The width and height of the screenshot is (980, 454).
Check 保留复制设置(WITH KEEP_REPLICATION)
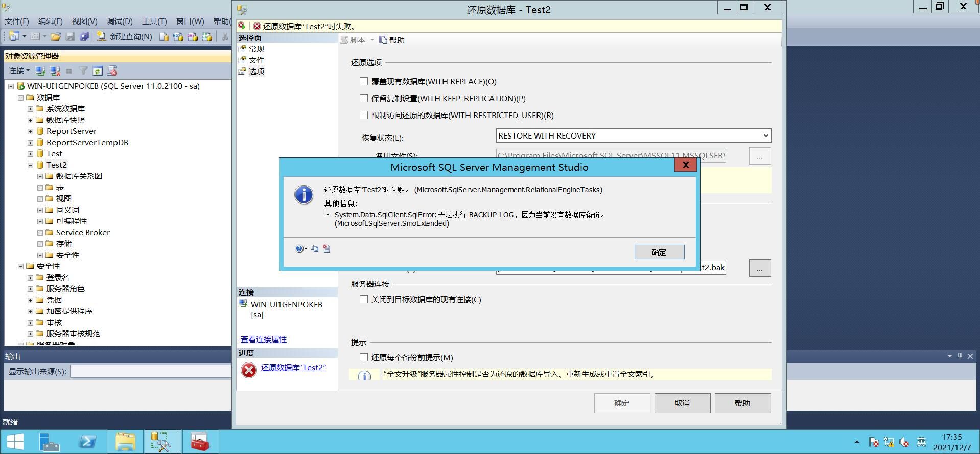point(364,98)
